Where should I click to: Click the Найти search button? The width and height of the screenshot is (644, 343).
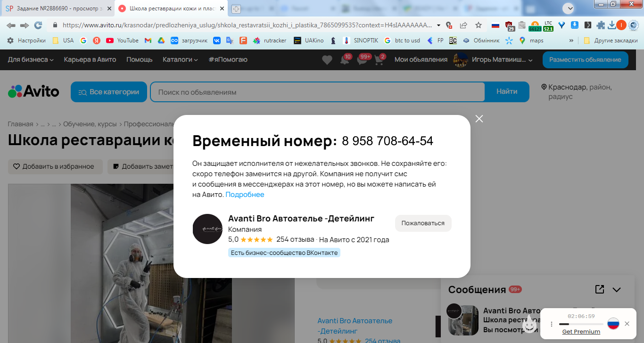tap(507, 92)
